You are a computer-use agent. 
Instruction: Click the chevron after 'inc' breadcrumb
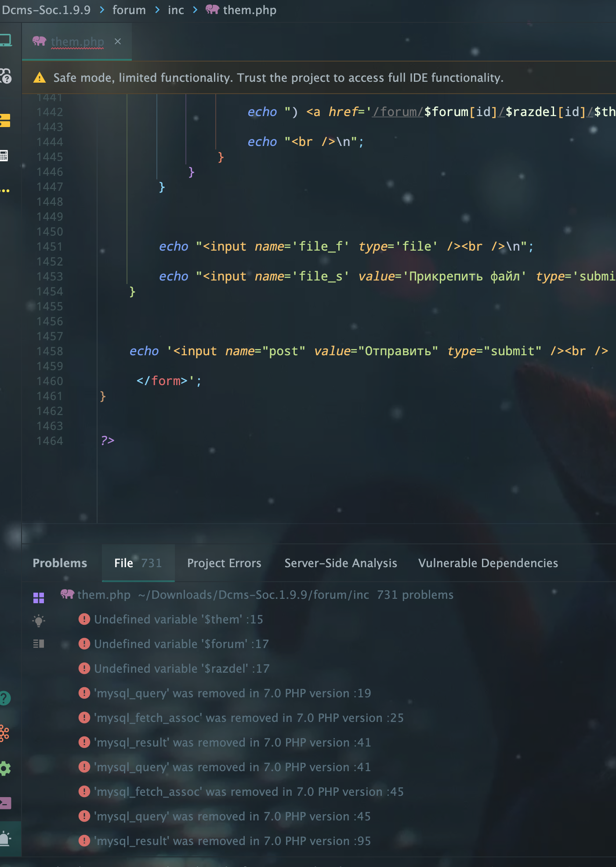click(x=195, y=10)
